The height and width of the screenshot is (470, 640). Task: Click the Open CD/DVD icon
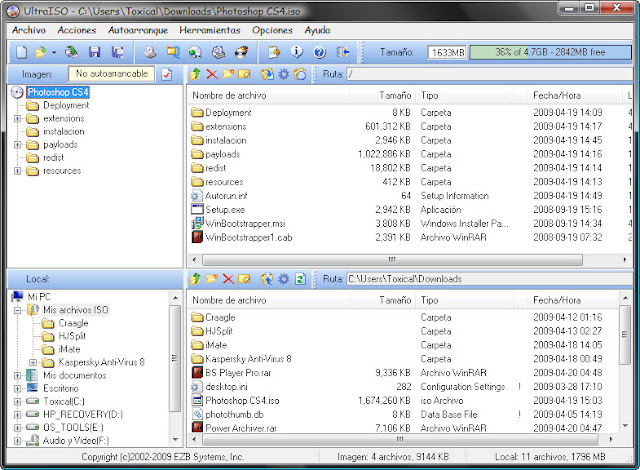click(x=72, y=52)
